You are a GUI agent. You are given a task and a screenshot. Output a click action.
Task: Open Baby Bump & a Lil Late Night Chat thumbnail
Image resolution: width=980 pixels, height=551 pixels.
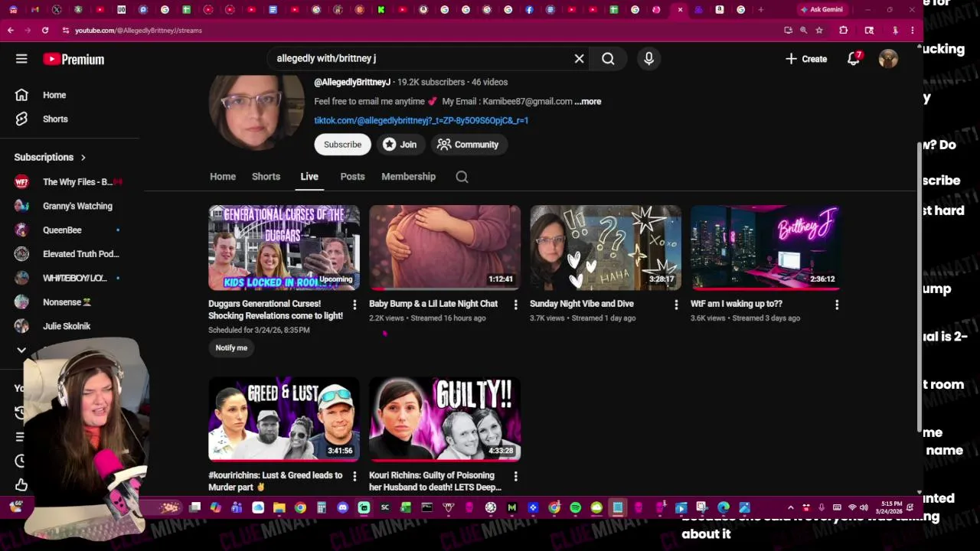coord(445,248)
